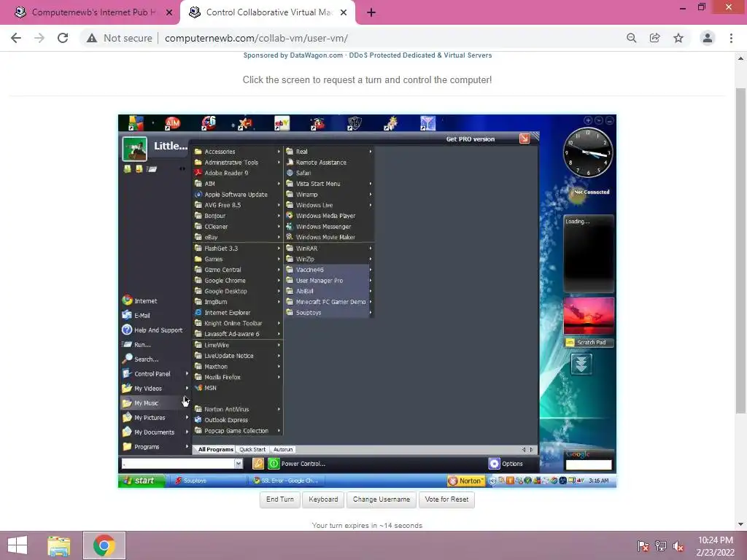Click the sunset picture gadget
Screen dimensions: 747x560
pyautogui.click(x=589, y=316)
